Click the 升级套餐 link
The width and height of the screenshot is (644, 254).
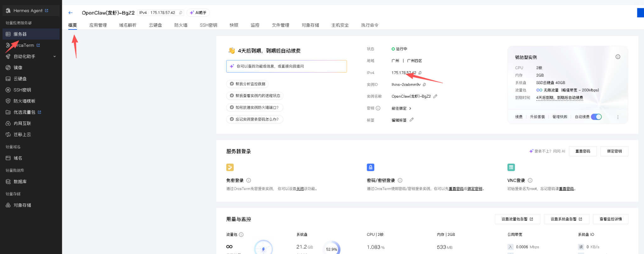tap(537, 117)
